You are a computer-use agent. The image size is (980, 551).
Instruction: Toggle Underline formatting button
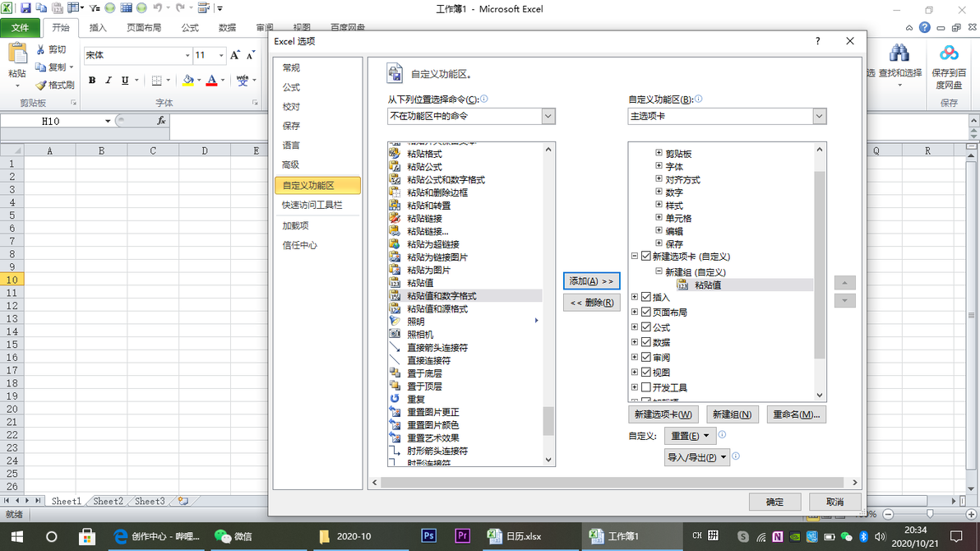[125, 80]
